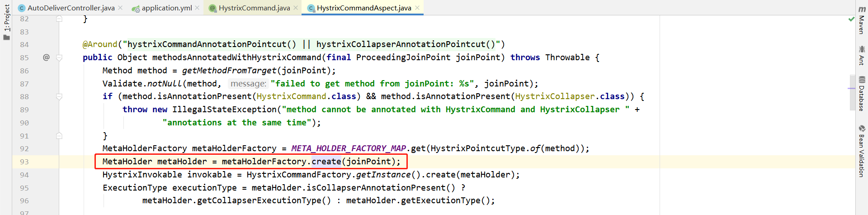Close the HystrixCommandAspect.java tab
The image size is (868, 215).
click(417, 8)
